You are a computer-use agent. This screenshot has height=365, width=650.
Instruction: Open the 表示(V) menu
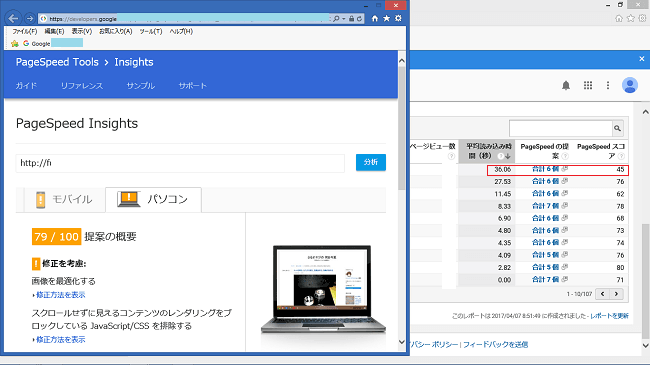coord(82,32)
